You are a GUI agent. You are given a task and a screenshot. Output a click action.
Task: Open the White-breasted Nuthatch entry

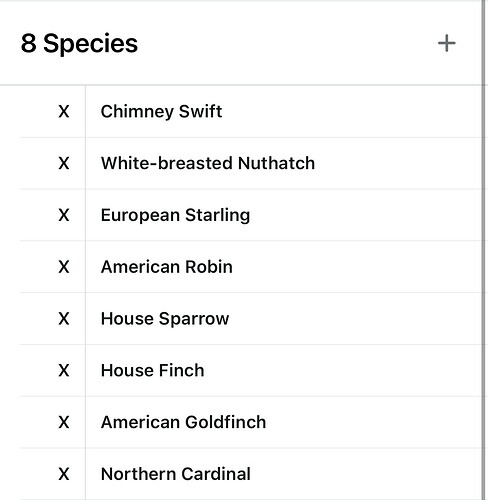(x=208, y=163)
